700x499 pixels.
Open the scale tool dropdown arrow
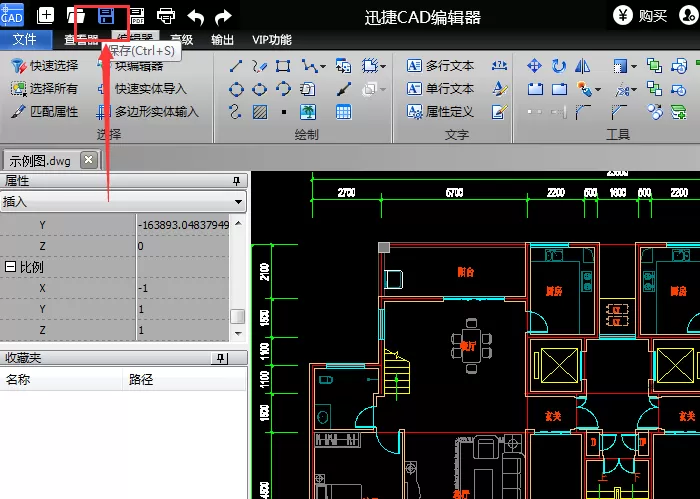click(x=633, y=67)
